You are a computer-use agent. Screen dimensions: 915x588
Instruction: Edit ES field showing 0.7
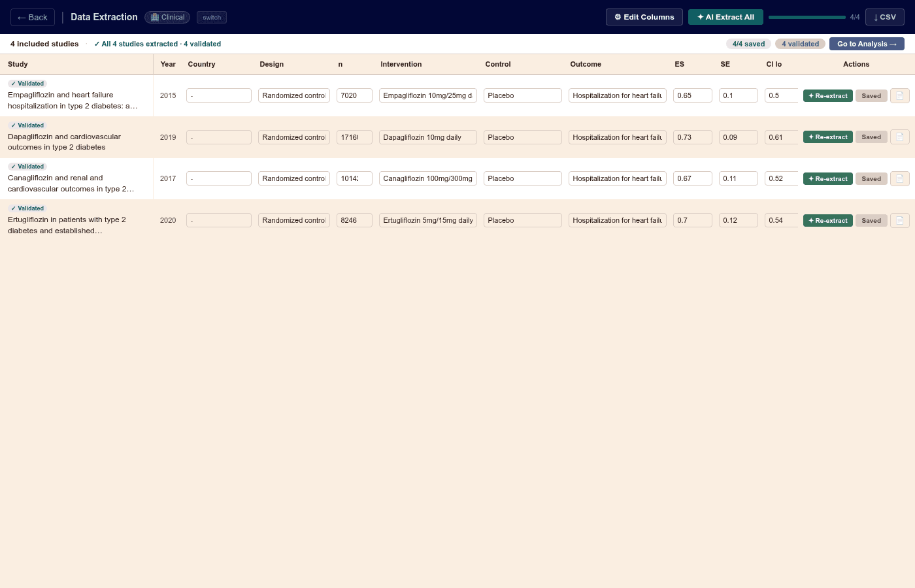(693, 220)
